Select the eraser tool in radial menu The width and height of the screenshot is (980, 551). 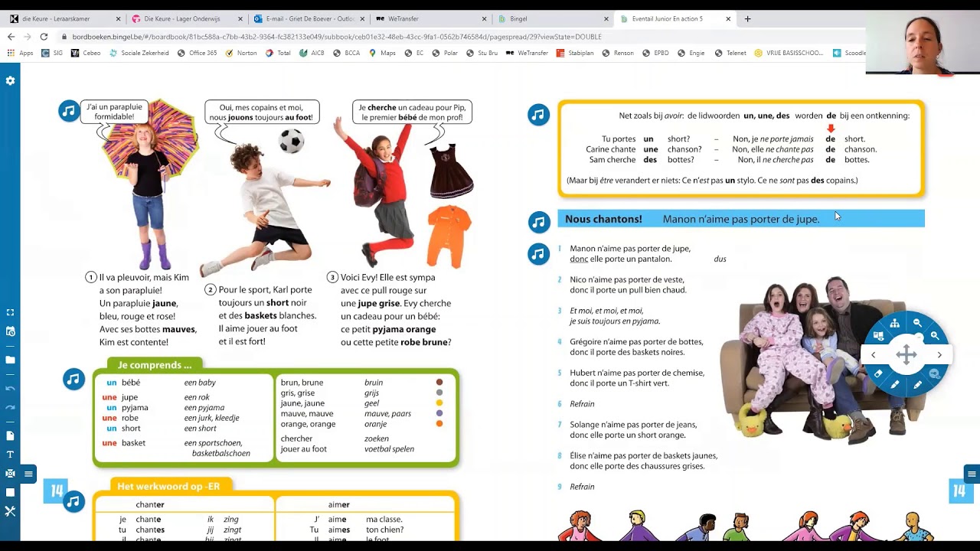click(x=878, y=374)
